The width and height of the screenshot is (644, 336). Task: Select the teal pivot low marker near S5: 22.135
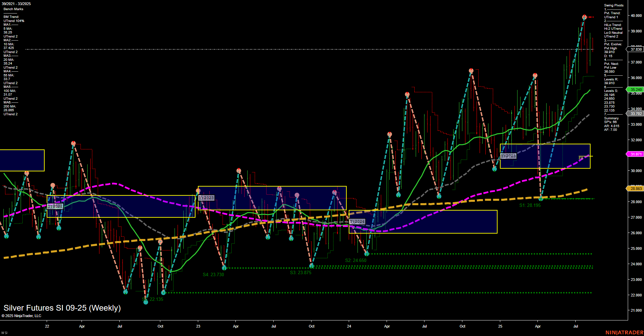(x=146, y=302)
